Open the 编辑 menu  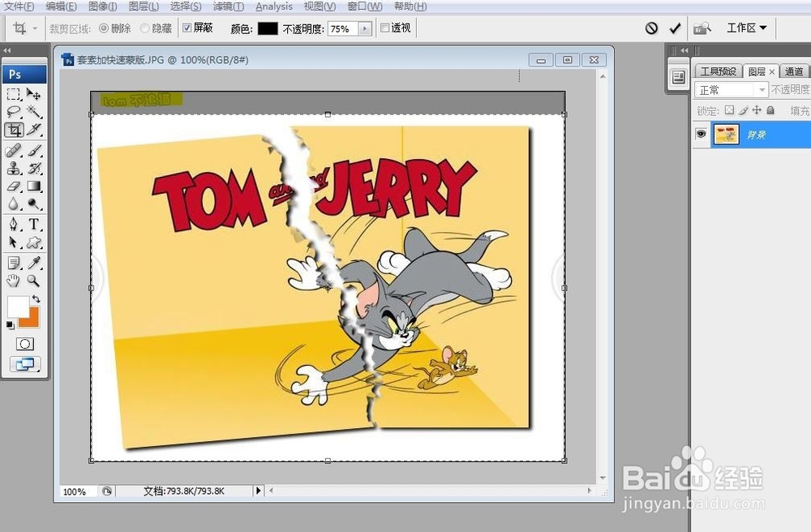pyautogui.click(x=61, y=6)
